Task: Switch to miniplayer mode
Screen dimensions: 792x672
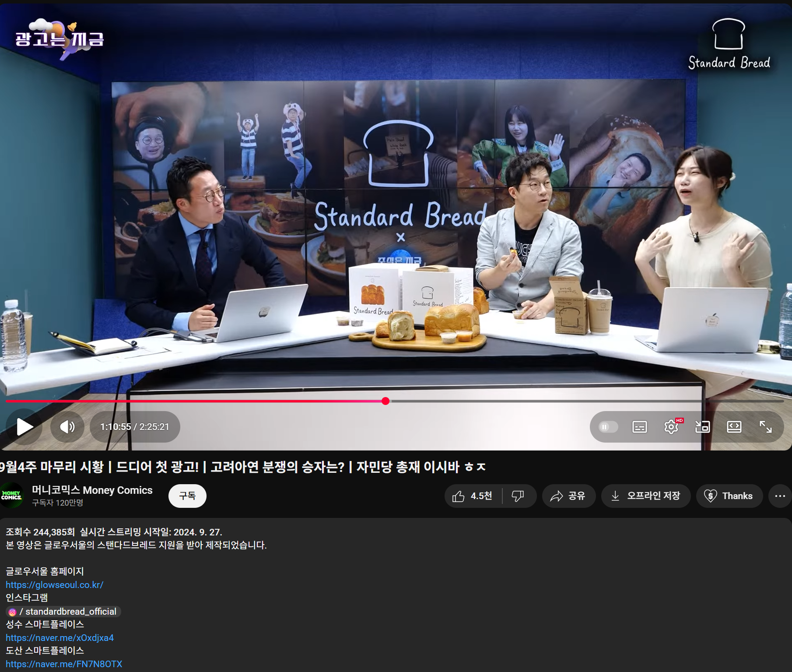Action: (x=703, y=427)
